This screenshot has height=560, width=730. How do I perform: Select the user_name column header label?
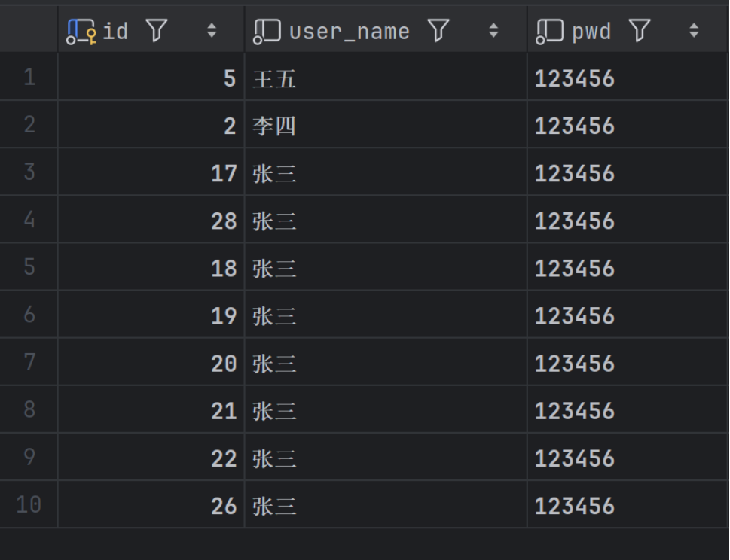[x=349, y=32]
